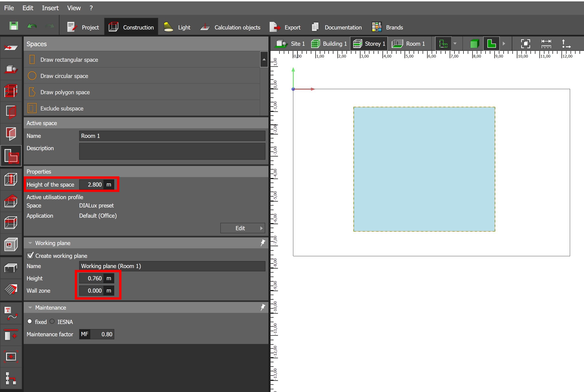
Task: Select the IESNA maintenance radio button
Action: [x=52, y=321]
